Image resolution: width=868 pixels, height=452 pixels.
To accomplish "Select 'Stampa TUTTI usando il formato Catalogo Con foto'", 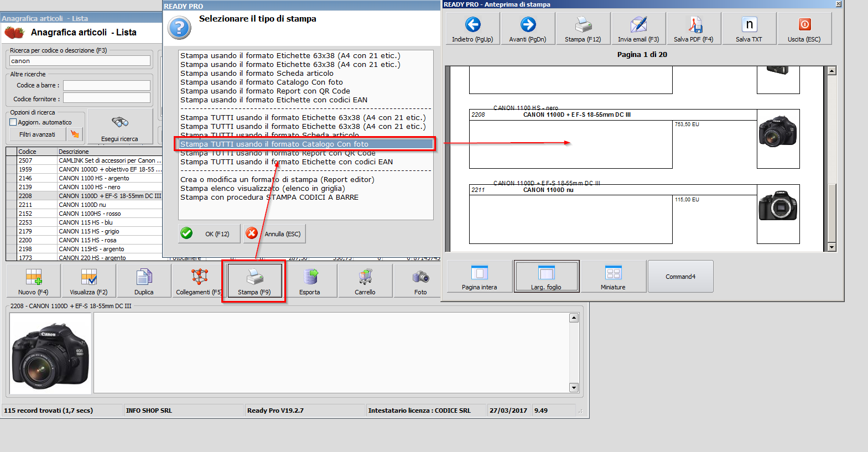I will tap(305, 144).
